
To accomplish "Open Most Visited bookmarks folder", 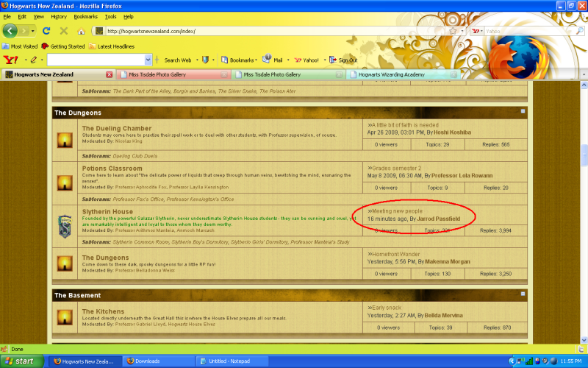I will pyautogui.click(x=20, y=46).
